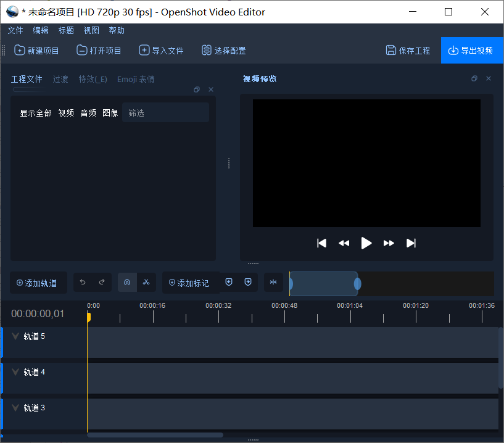The image size is (504, 443).
Task: Jump to the next marker
Action: (x=247, y=282)
